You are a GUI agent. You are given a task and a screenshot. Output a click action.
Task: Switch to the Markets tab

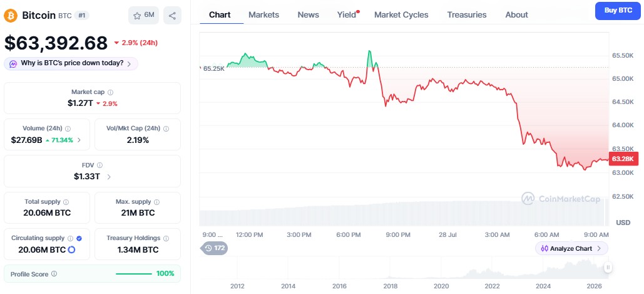(263, 15)
